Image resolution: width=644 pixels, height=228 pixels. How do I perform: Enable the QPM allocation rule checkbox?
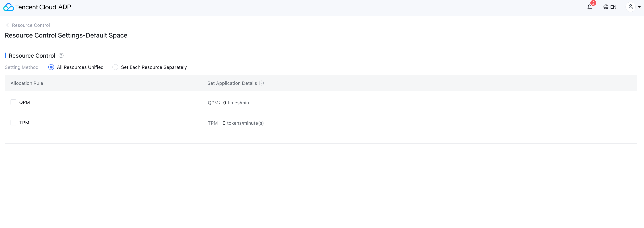click(13, 102)
